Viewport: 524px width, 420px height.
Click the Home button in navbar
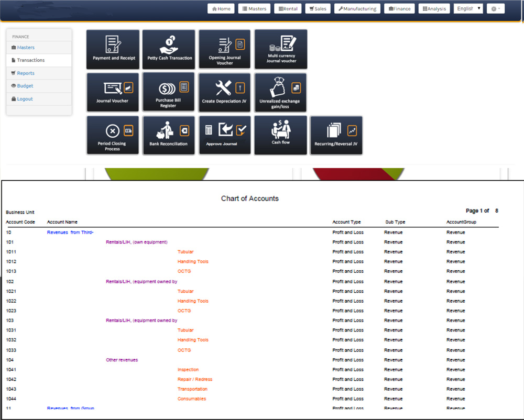point(221,8)
